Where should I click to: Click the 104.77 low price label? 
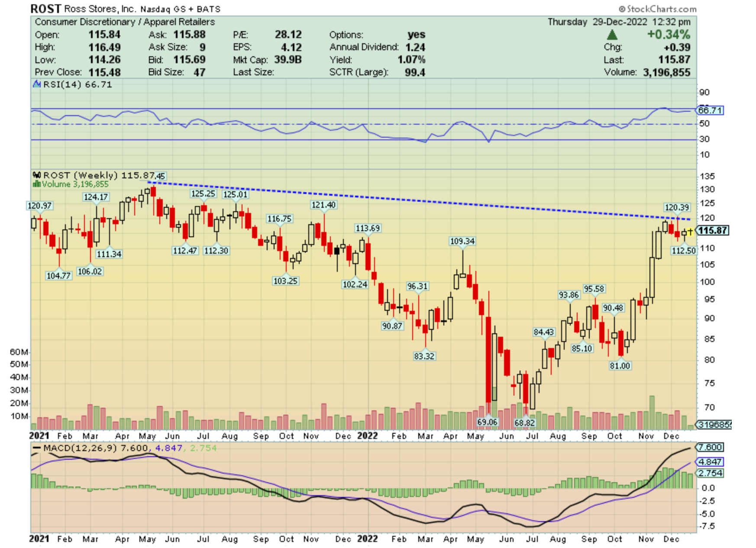pyautogui.click(x=58, y=276)
